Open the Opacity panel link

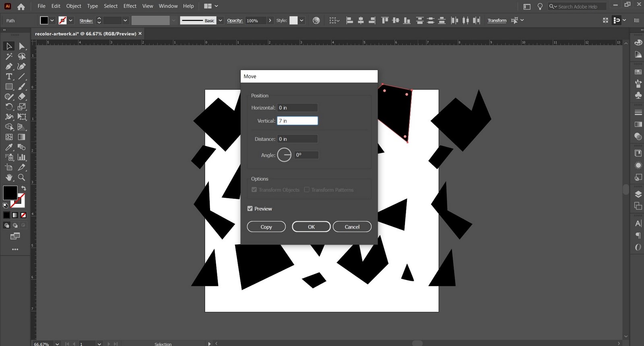click(235, 21)
